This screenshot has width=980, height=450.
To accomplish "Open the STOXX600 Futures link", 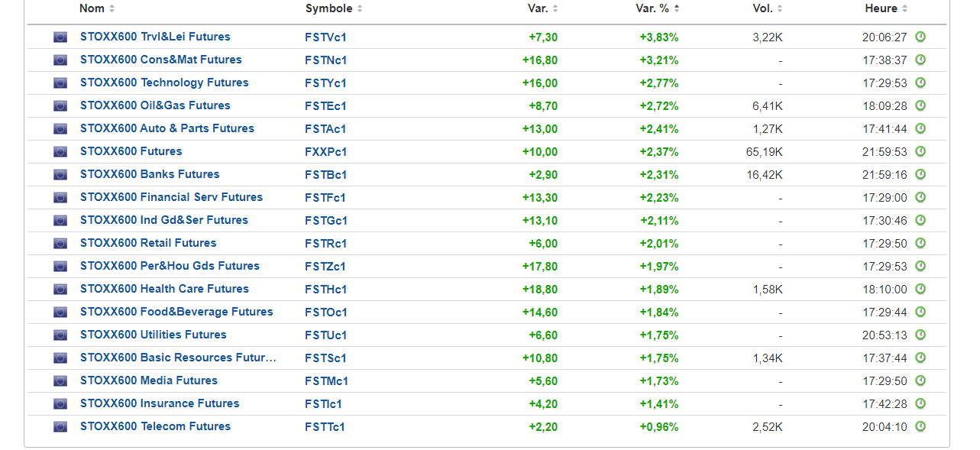I will pos(131,151).
